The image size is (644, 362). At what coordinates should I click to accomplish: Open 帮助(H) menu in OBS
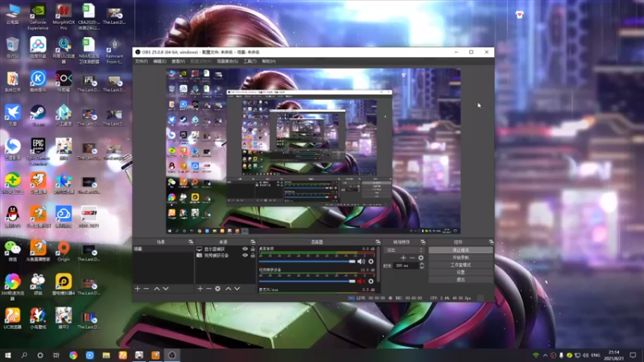point(269,62)
